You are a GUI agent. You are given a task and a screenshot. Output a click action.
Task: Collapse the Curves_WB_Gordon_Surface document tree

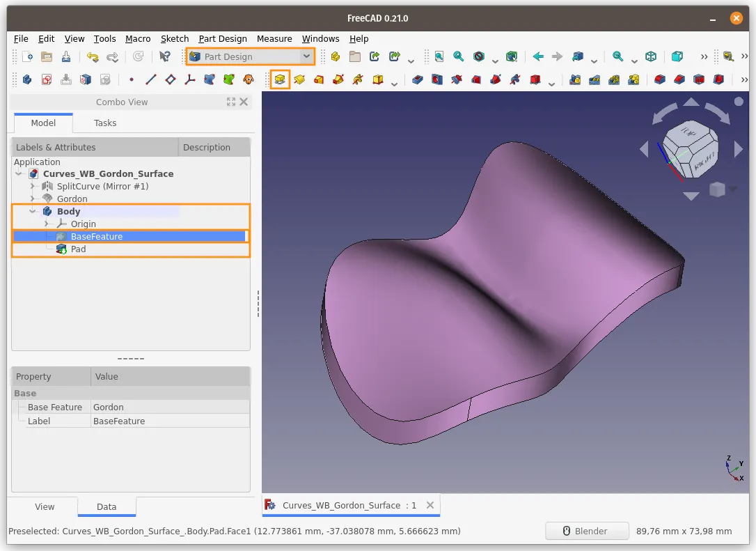pos(19,173)
